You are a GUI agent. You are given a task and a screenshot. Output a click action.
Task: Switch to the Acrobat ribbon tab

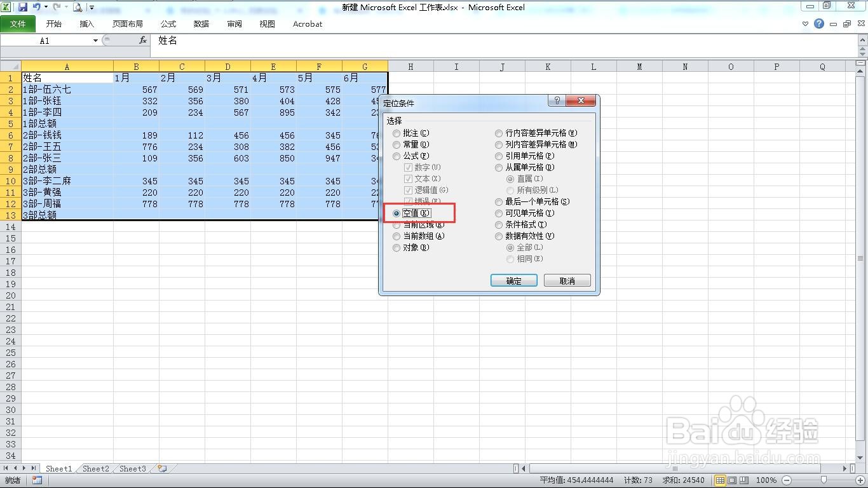(x=308, y=24)
